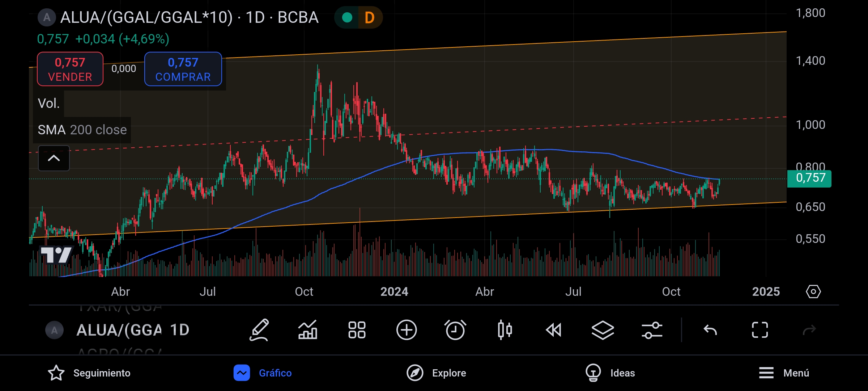
Task: Redo with the grayed forward arrow
Action: click(x=809, y=330)
